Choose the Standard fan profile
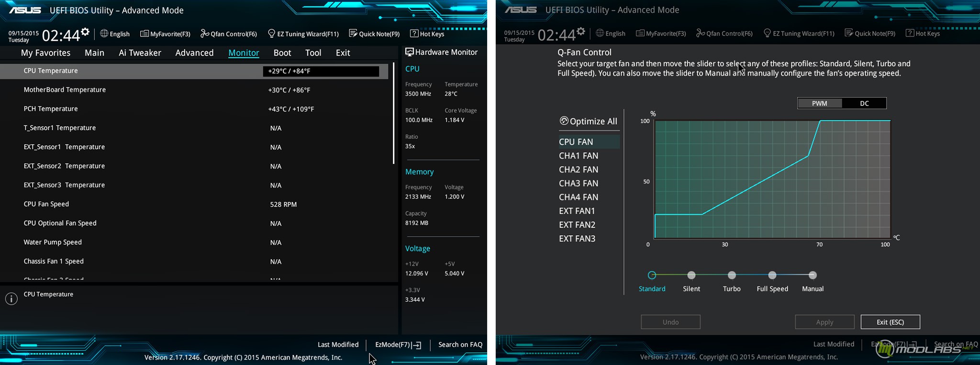Image resolution: width=980 pixels, height=365 pixels. 652,275
